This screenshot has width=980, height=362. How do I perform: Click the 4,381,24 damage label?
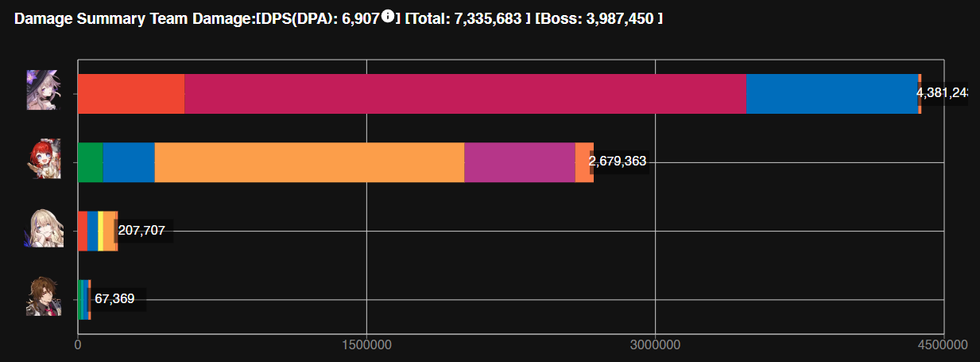942,93
